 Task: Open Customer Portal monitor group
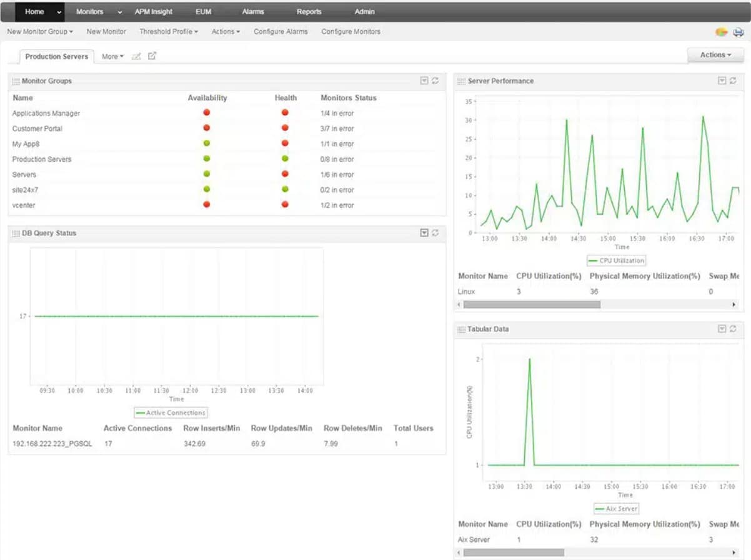[37, 129]
